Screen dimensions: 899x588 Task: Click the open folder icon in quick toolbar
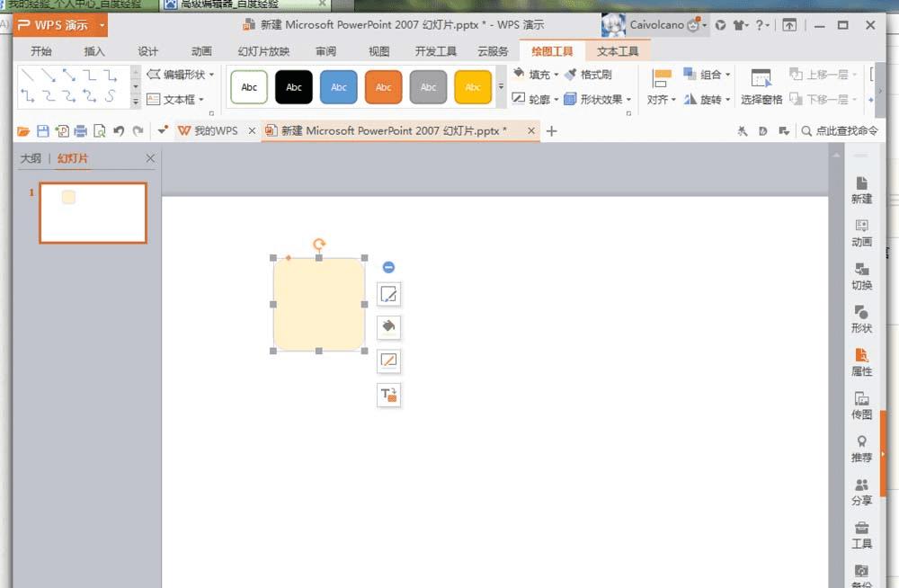(x=23, y=131)
